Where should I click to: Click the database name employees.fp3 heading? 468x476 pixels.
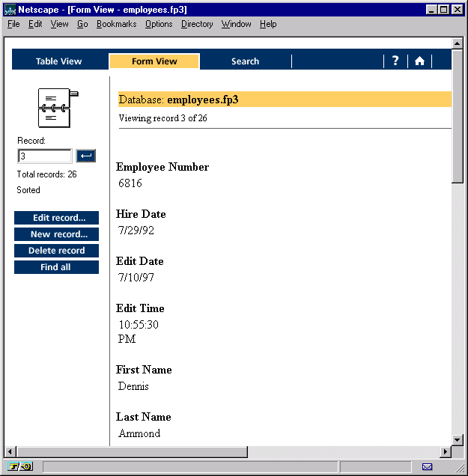(x=203, y=100)
